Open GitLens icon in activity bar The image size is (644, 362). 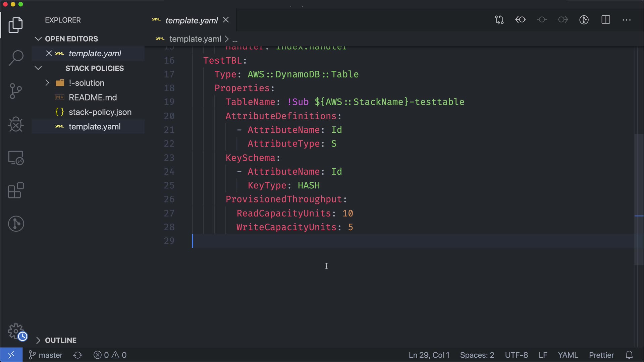16,224
